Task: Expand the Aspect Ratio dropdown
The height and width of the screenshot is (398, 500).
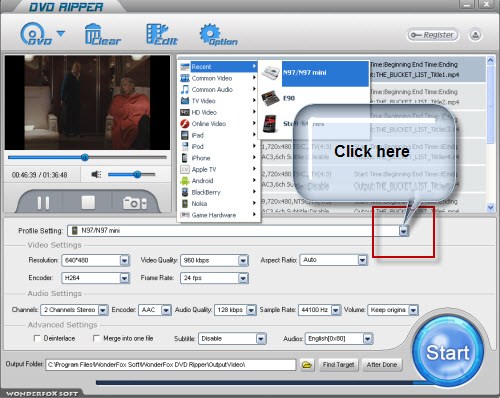Action: pos(362,260)
